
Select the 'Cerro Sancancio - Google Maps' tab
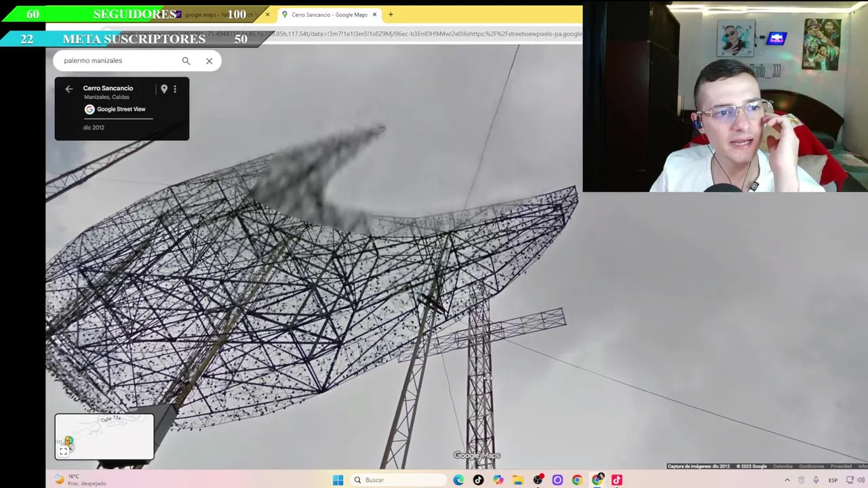pyautogui.click(x=329, y=14)
